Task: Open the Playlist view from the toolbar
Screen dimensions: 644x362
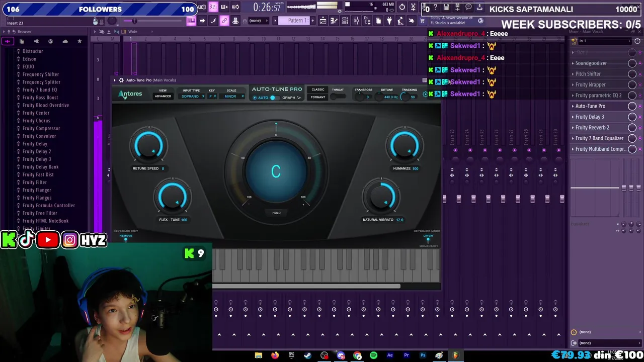Action: point(323,21)
